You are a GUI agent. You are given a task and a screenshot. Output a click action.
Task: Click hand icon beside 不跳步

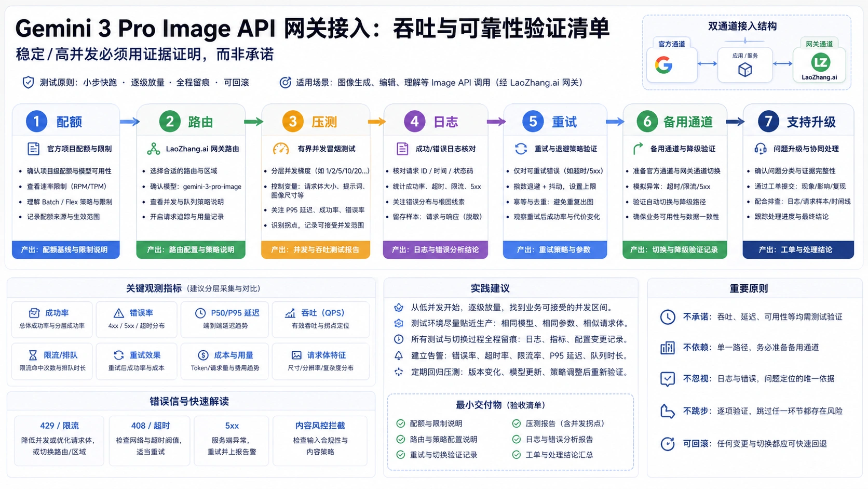[x=668, y=411]
